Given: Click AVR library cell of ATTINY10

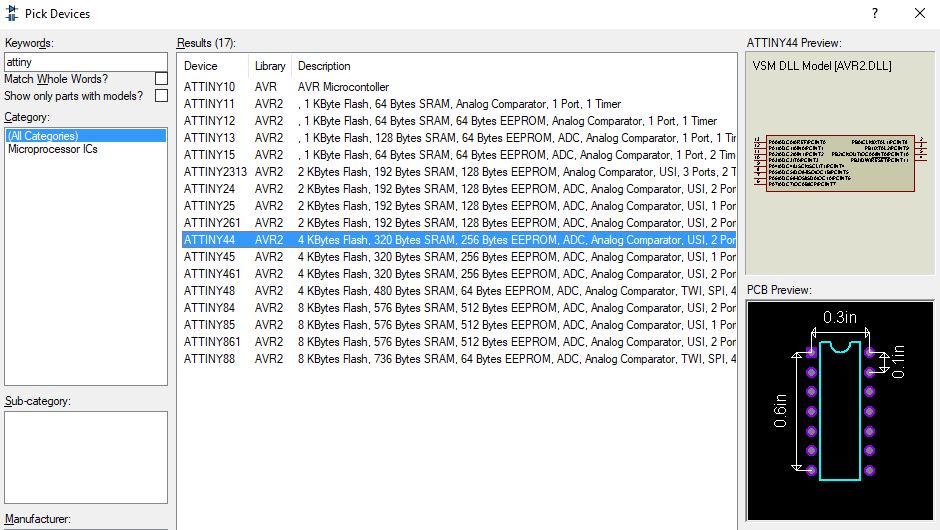Looking at the screenshot, I should coord(266,87).
